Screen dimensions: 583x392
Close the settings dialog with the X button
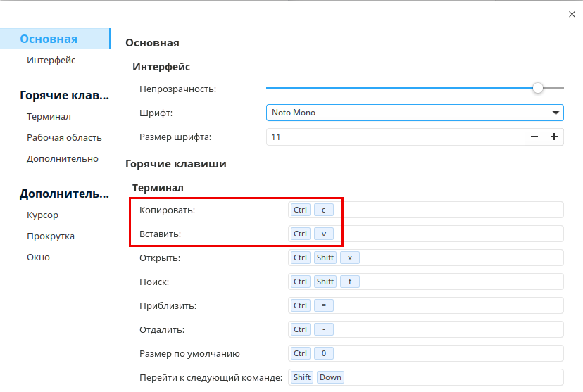point(572,14)
